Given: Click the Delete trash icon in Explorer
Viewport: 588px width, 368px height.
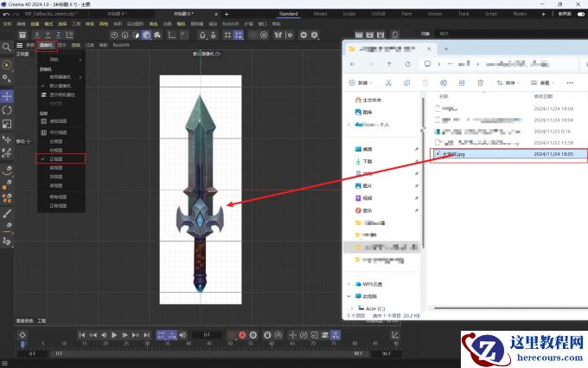Looking at the screenshot, I should point(481,82).
